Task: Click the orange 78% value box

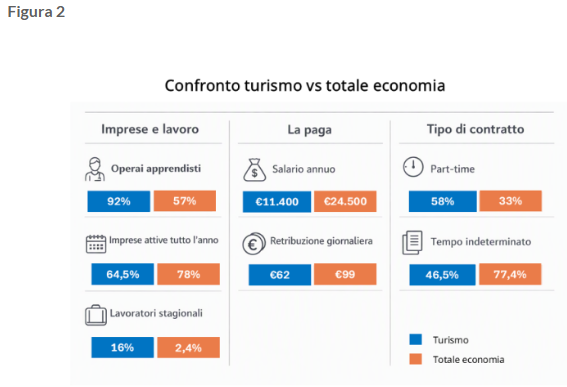Action: (x=188, y=274)
